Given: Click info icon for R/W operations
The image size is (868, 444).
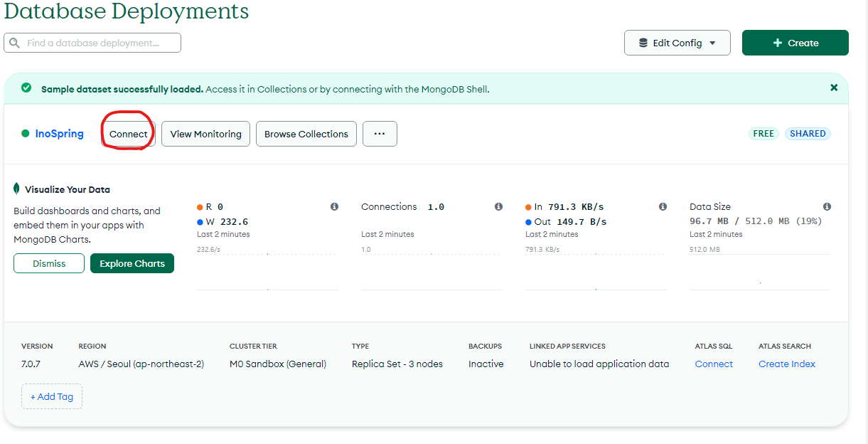Looking at the screenshot, I should [334, 207].
